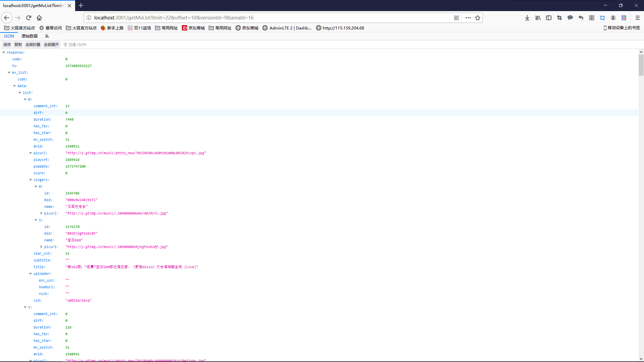Collapse the uploader node

[31, 274]
